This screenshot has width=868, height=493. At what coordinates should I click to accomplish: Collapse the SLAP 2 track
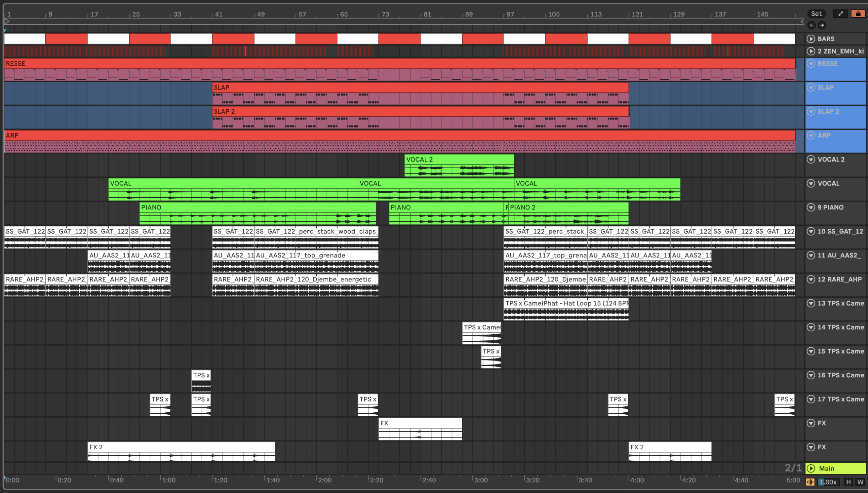(811, 111)
